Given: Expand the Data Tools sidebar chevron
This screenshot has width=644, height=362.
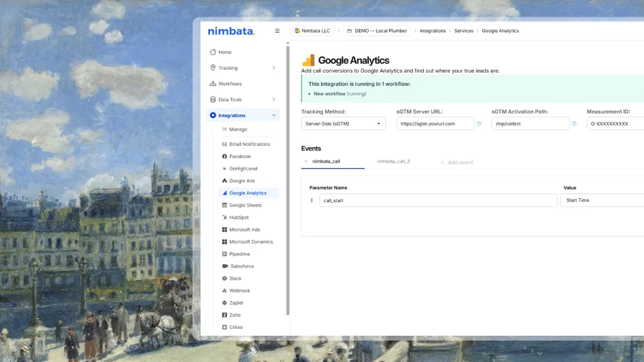Looking at the screenshot, I should (274, 100).
